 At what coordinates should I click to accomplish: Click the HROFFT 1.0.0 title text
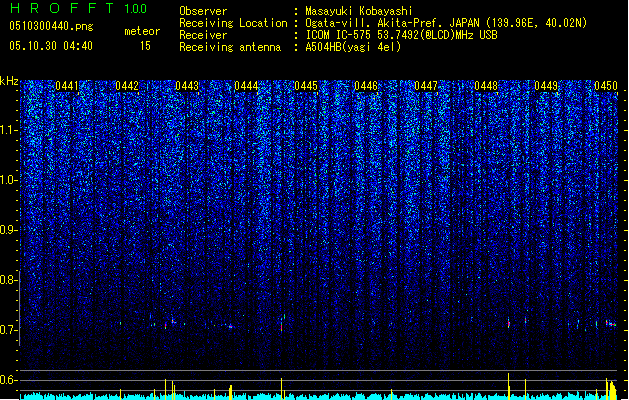[x=78, y=8]
